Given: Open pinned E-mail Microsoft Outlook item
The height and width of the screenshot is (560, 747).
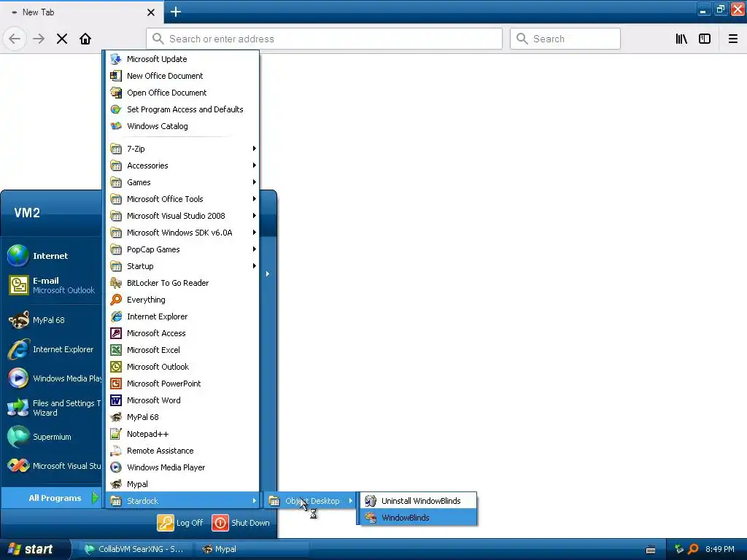Looking at the screenshot, I should 52,285.
